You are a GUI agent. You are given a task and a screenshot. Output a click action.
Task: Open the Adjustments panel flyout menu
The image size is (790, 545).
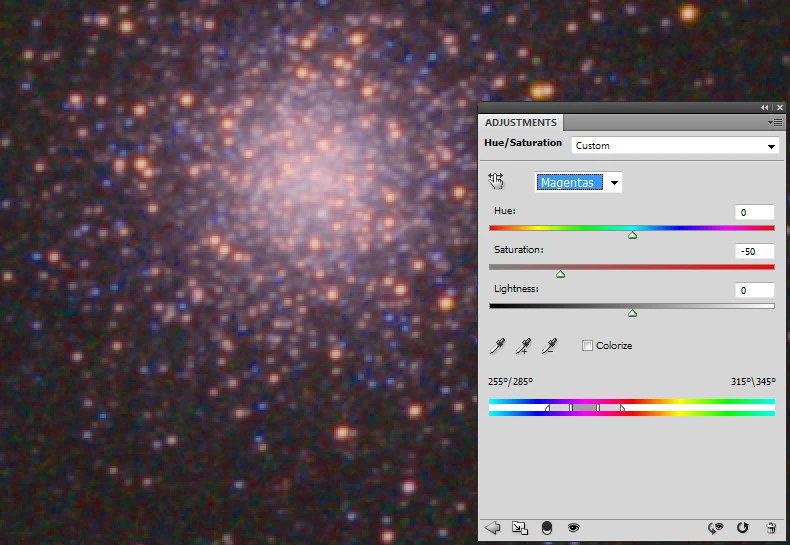[775, 122]
